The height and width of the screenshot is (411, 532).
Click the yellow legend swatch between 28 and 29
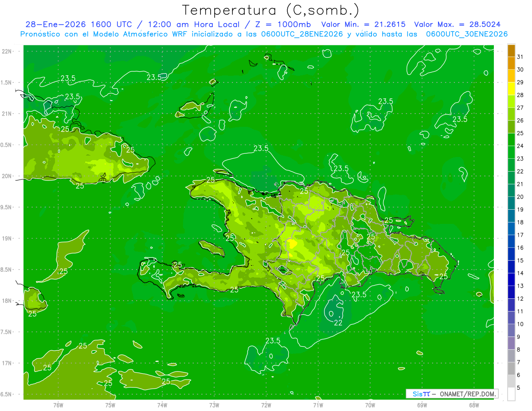point(511,89)
